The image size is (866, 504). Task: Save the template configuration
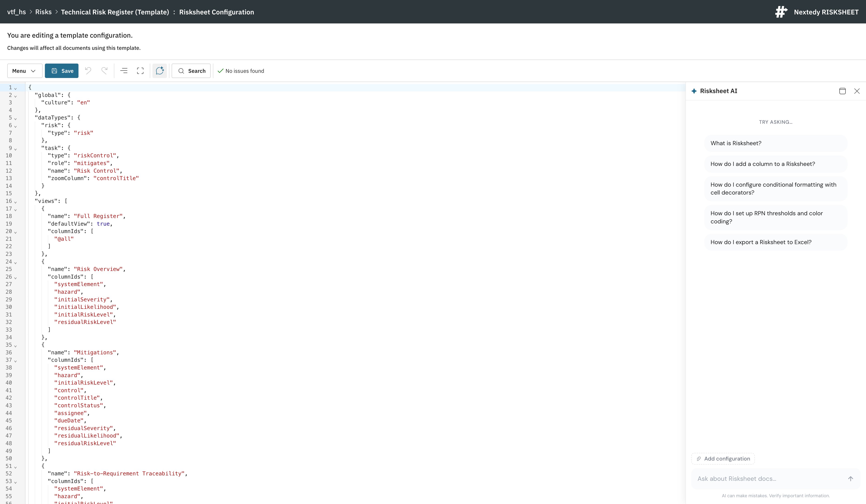click(x=62, y=71)
